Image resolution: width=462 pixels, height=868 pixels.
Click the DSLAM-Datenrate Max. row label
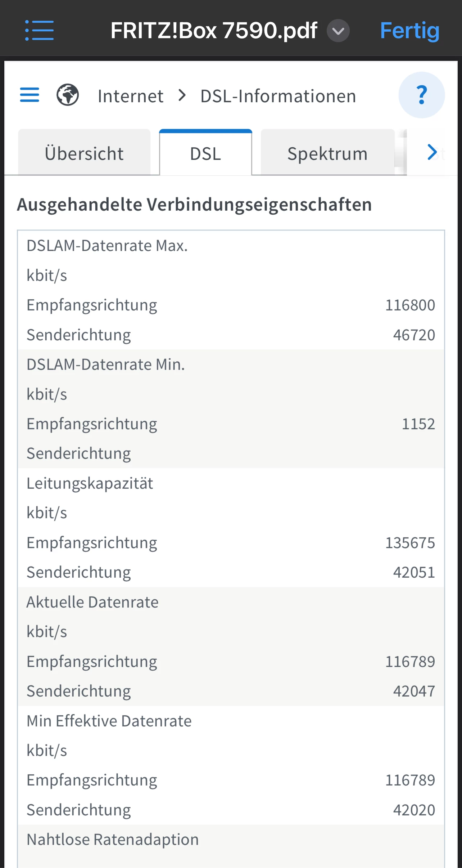pos(107,246)
